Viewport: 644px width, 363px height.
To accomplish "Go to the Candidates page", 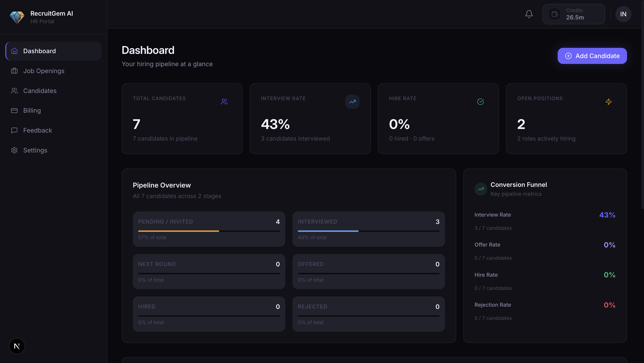I will [x=40, y=91].
